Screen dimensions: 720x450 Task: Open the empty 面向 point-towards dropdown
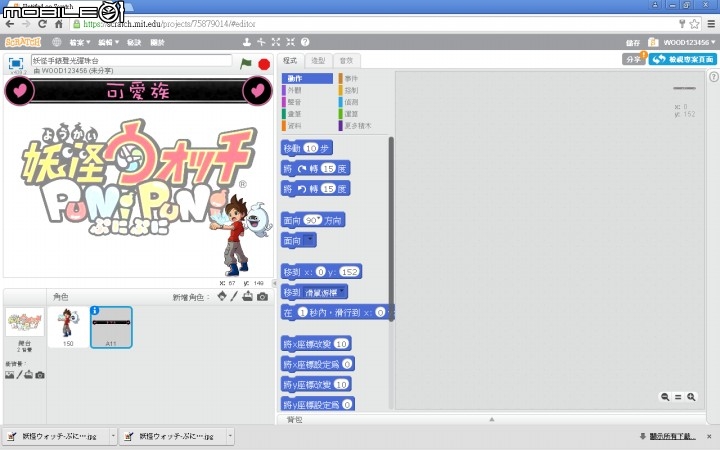click(x=309, y=240)
